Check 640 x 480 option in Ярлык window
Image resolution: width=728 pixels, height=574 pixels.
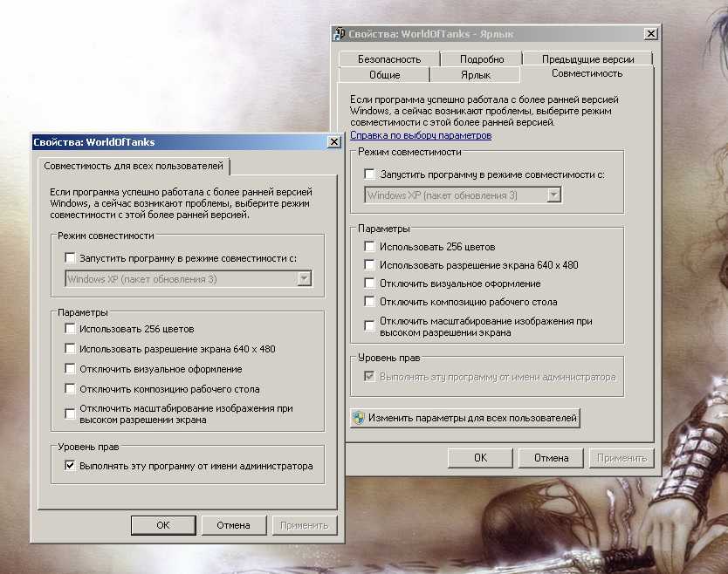point(369,265)
